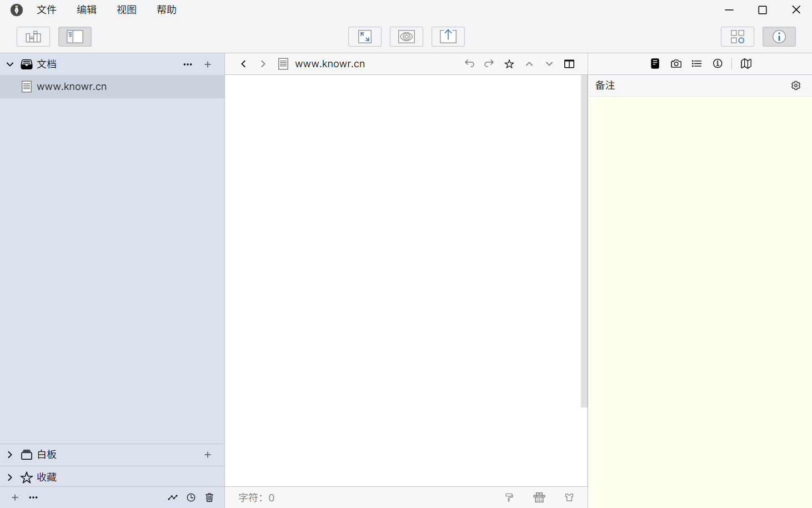Add a new document in 文档
812x508 pixels.
coord(208,64)
